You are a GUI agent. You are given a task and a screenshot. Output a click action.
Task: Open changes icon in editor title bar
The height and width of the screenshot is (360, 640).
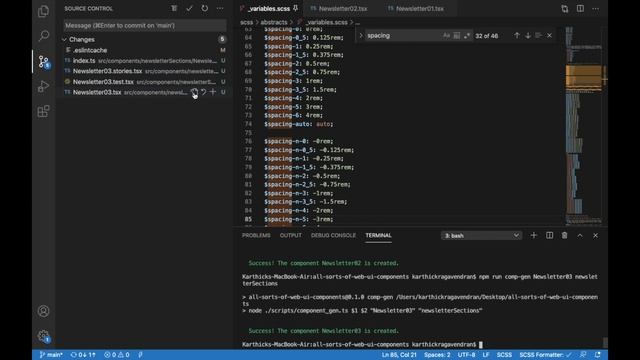[x=564, y=9]
